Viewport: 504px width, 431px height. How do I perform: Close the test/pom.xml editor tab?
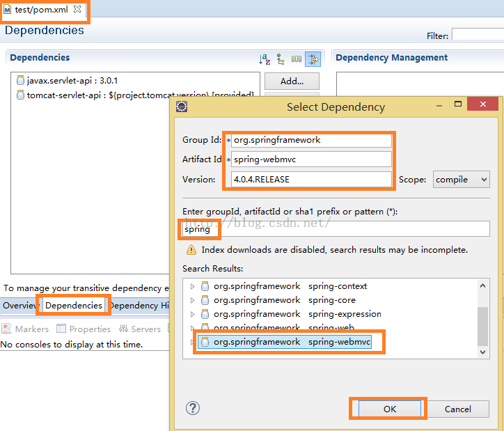tap(77, 9)
